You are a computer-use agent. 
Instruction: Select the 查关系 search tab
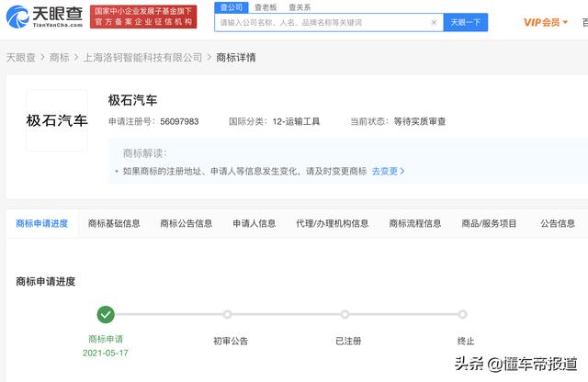point(300,6)
